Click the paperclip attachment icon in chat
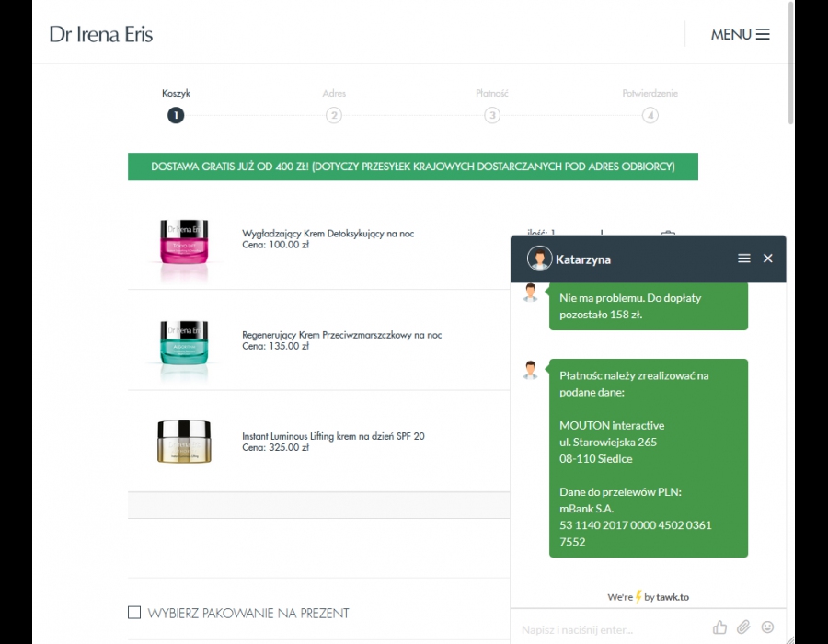This screenshot has height=644, width=828. coord(743,627)
